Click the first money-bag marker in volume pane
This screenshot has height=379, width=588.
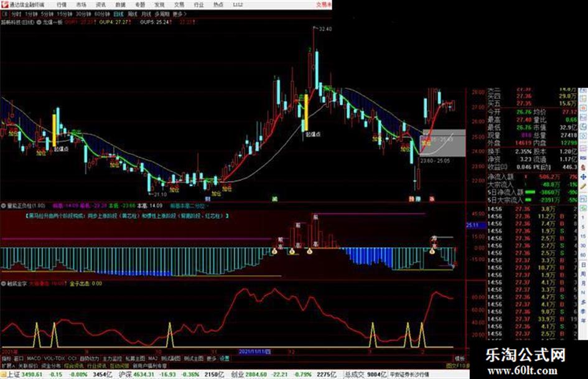[x=274, y=251]
